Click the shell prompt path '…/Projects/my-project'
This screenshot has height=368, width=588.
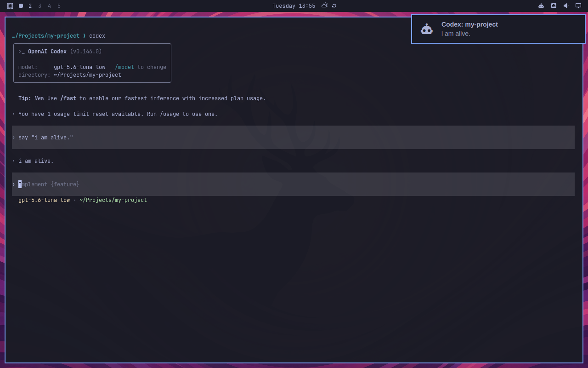pos(45,36)
